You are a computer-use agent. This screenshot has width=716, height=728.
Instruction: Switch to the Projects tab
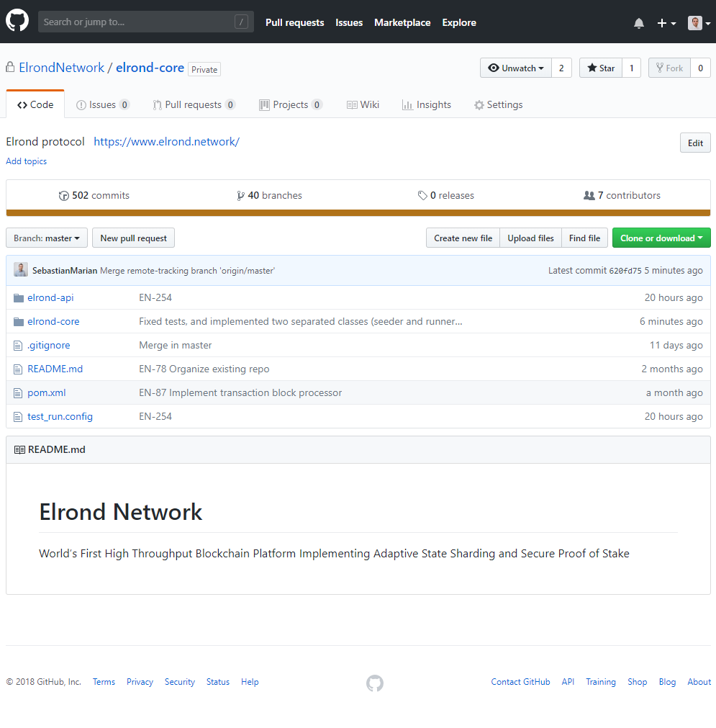(291, 104)
